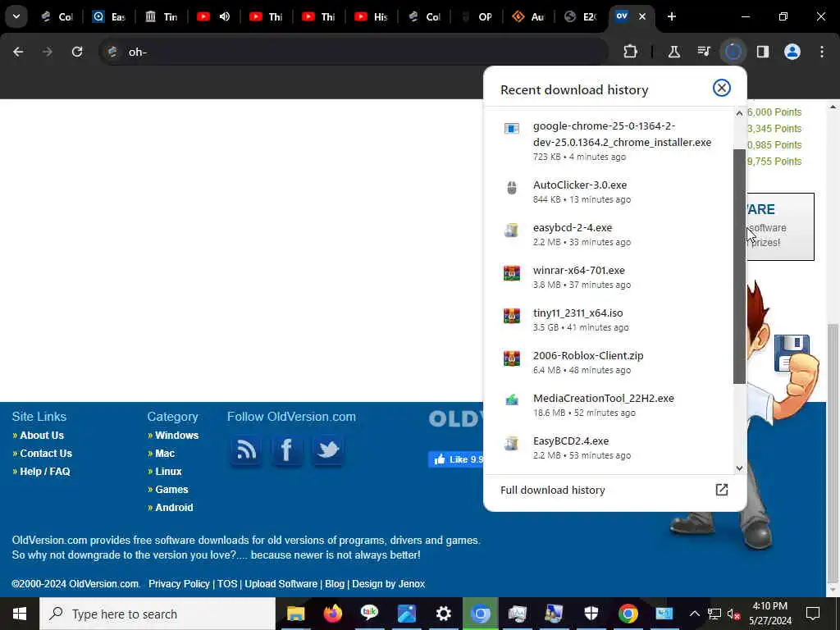Open Firefox from the taskbar

tap(333, 614)
